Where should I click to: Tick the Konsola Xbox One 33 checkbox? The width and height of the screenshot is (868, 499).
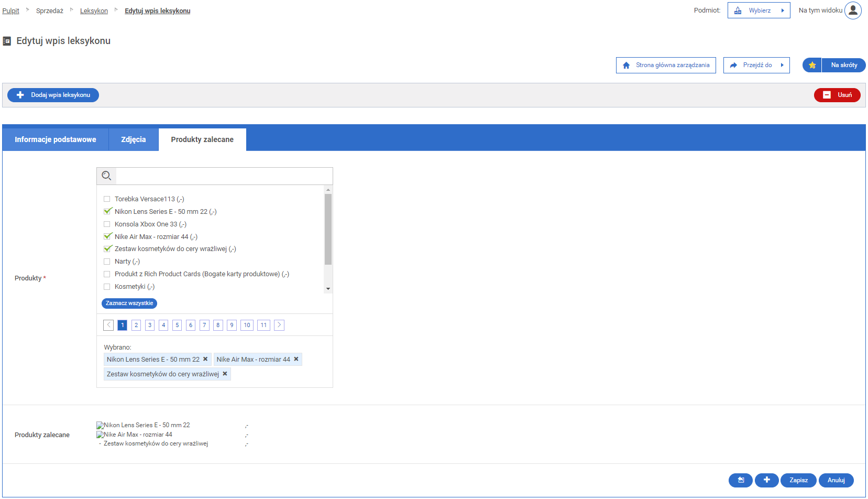pyautogui.click(x=107, y=224)
